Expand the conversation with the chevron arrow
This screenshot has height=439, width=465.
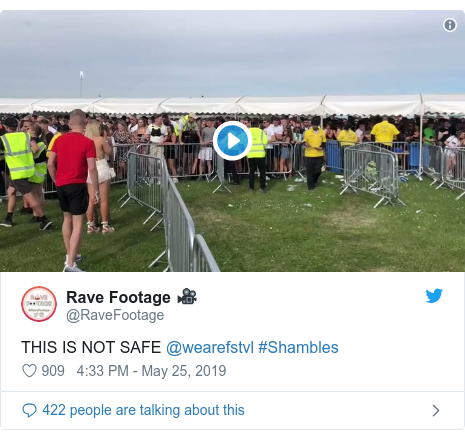pyautogui.click(x=436, y=411)
